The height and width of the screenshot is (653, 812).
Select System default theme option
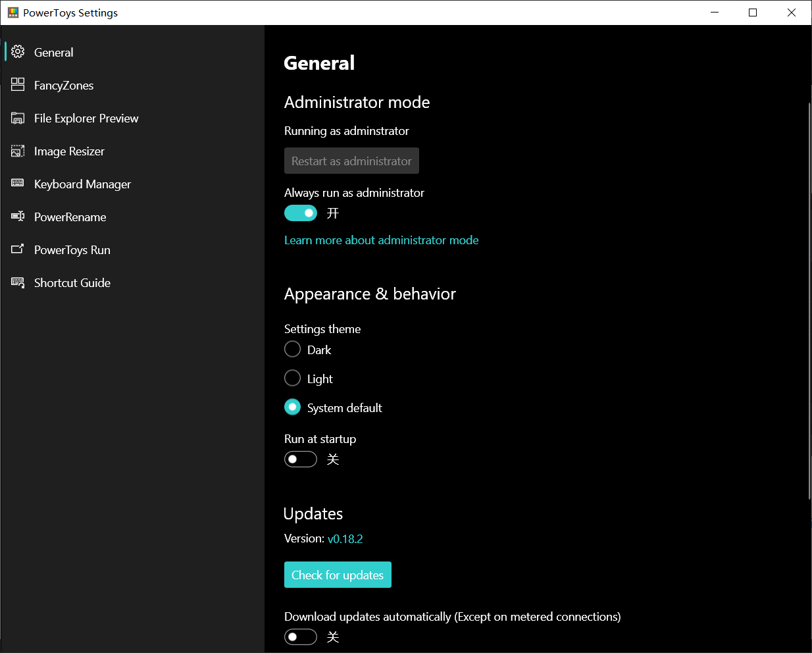[293, 407]
